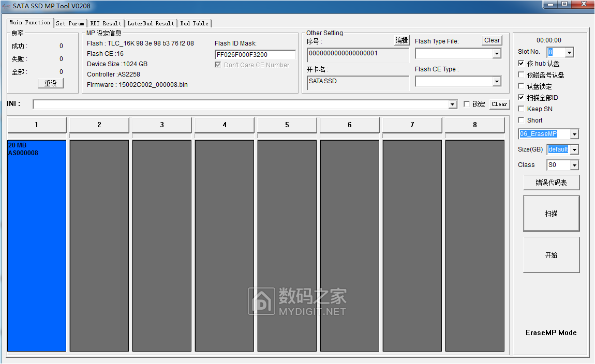Click the Firmware 15002C002_000008.bin text
Screen dimensions: 595x364
[x=137, y=85]
